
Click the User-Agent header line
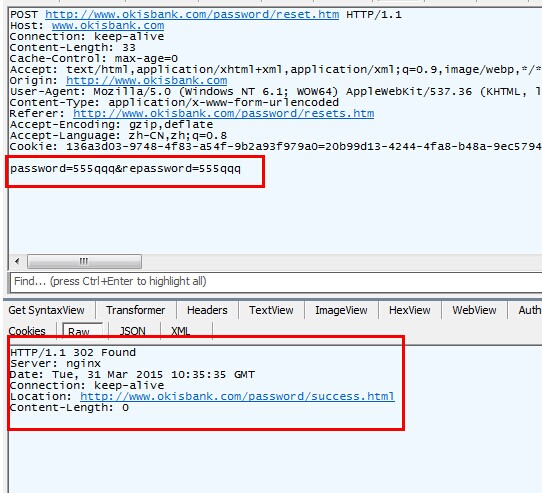[x=275, y=92]
